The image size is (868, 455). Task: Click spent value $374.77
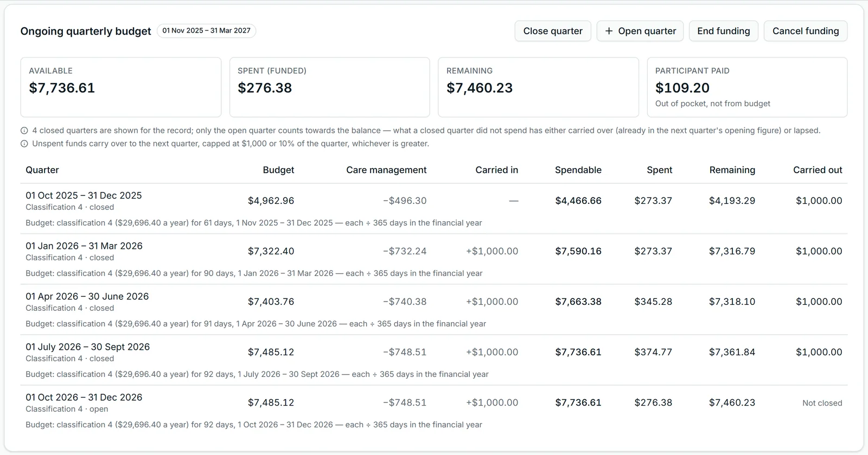coord(653,352)
